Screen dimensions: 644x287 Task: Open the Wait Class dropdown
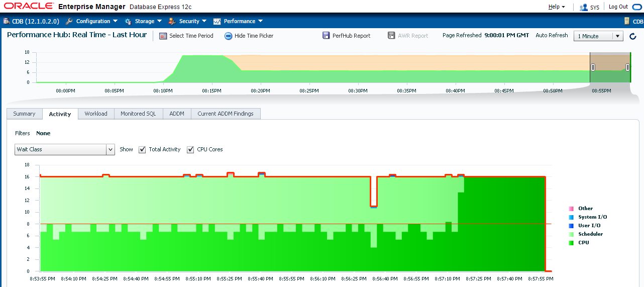pyautogui.click(x=111, y=149)
